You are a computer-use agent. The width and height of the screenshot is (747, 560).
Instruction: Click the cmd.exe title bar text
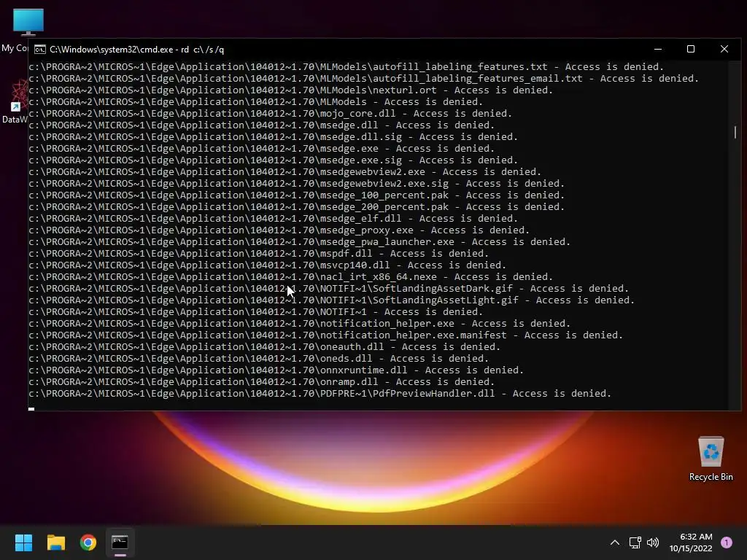(x=136, y=50)
